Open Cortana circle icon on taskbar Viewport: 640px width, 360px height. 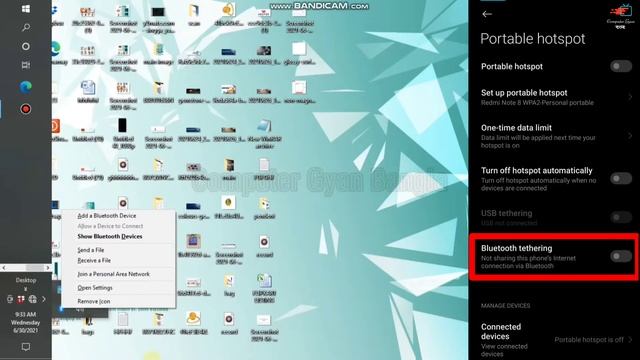[x=26, y=47]
